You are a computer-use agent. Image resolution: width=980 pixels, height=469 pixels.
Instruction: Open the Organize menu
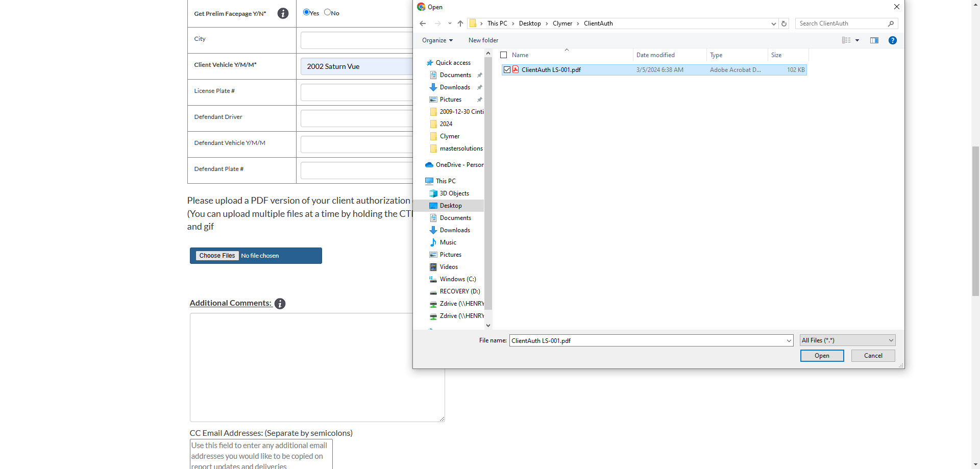[x=437, y=40]
